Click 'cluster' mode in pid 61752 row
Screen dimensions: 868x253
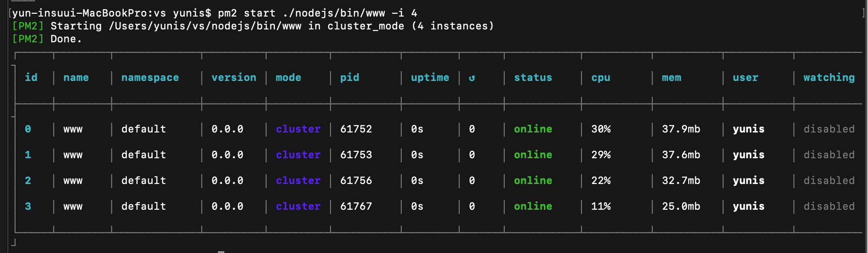(298, 129)
